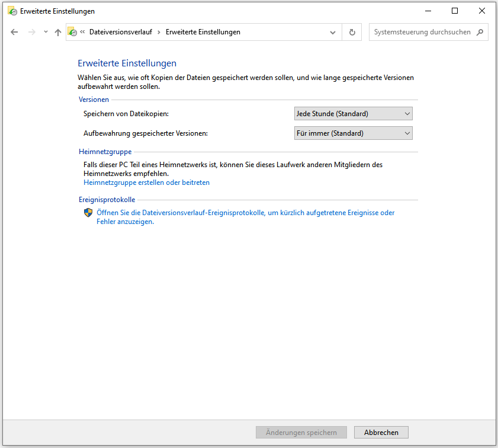The height and width of the screenshot is (448, 498).
Task: Focus the 'Systemsteuerung durchsuchen' search field
Action: [x=422, y=33]
